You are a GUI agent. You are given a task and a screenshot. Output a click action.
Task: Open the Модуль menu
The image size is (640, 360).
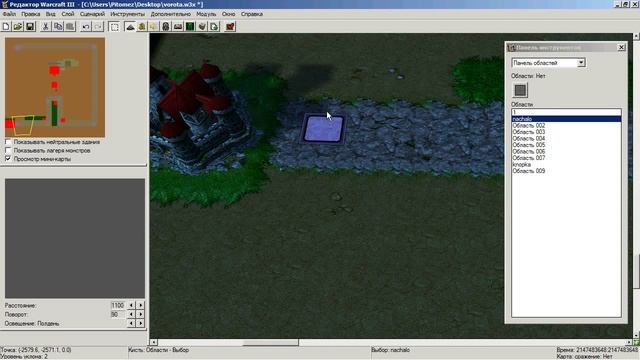coord(206,14)
